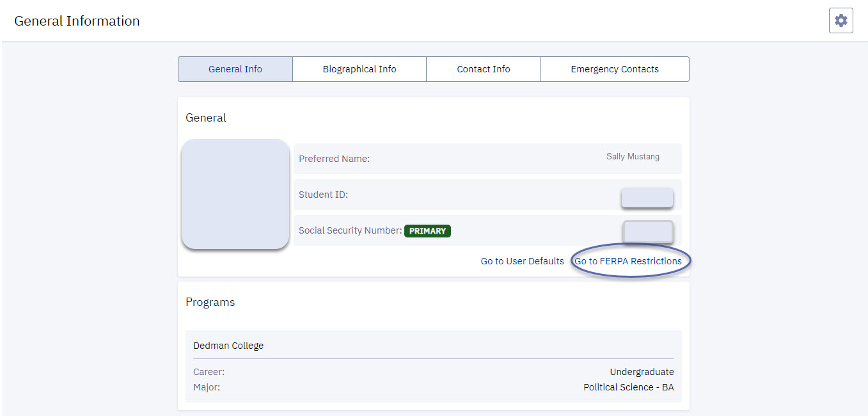Click the Programs section heading
This screenshot has width=868, height=416.
(x=210, y=302)
